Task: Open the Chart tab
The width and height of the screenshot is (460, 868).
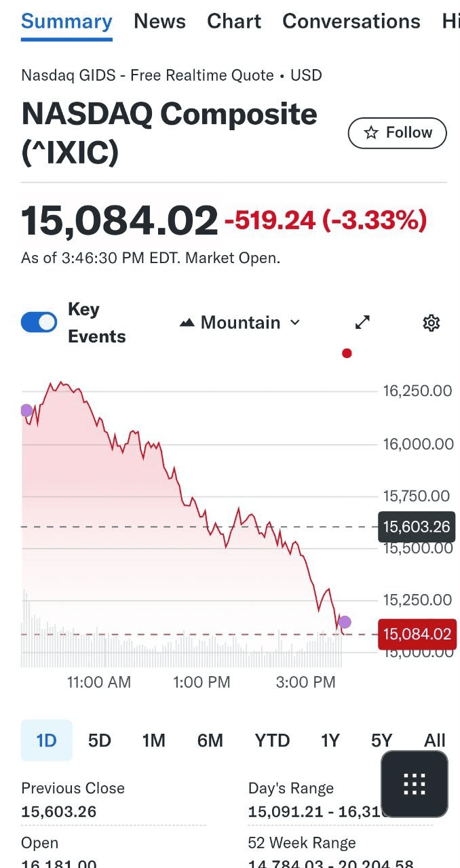Action: click(x=234, y=22)
